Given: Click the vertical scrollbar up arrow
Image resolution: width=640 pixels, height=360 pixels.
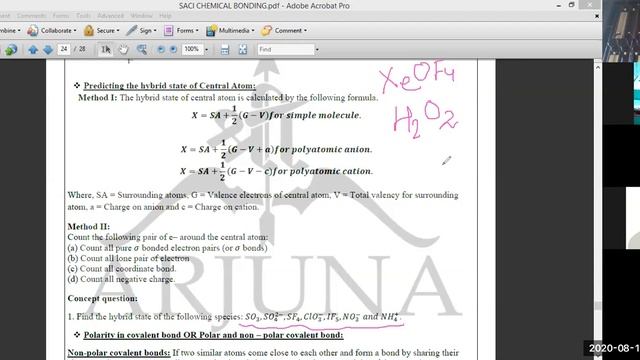Looking at the screenshot, I should click(x=598, y=67).
